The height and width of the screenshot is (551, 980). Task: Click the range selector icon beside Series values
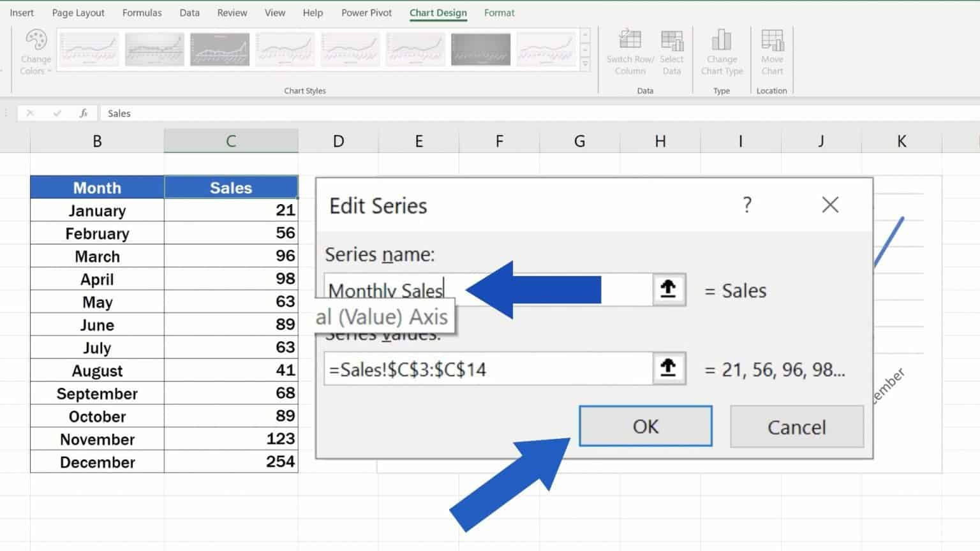pyautogui.click(x=667, y=369)
